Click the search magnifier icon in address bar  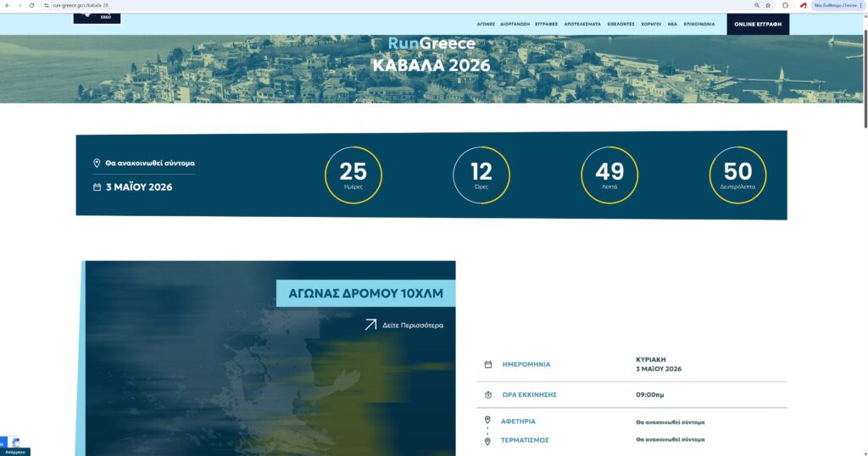click(756, 5)
